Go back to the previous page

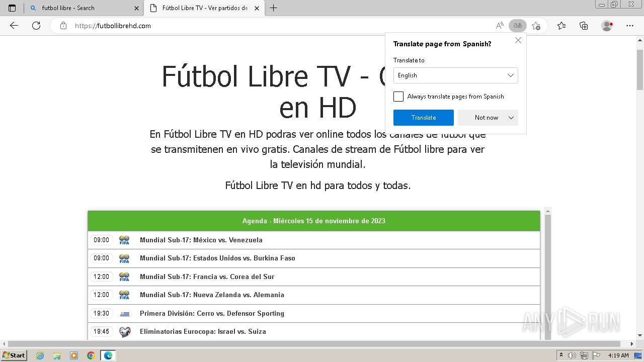[x=14, y=26]
